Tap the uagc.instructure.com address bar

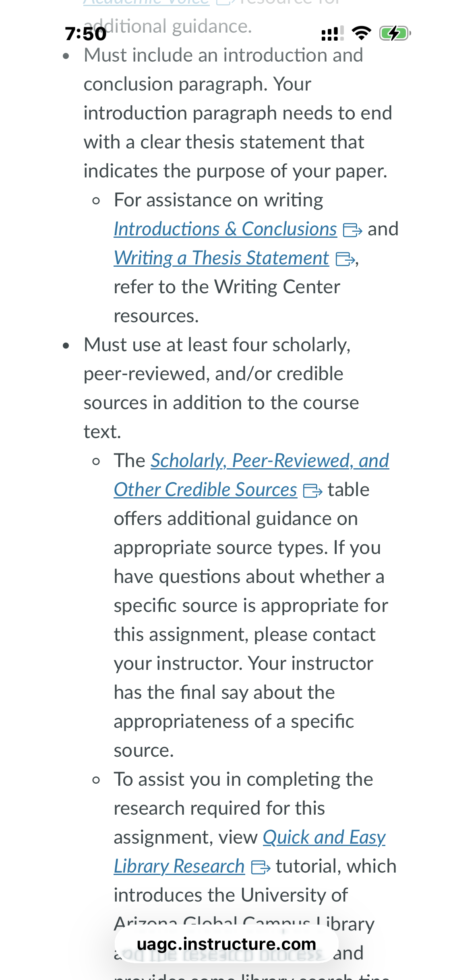click(226, 944)
